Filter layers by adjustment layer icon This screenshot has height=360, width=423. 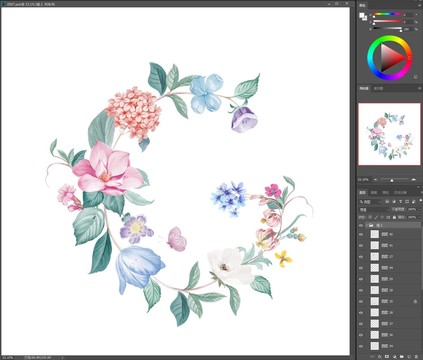[x=394, y=201]
